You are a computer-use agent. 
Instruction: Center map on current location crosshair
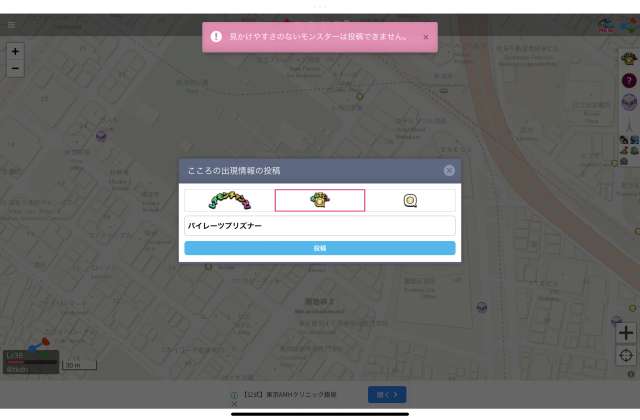pos(626,355)
